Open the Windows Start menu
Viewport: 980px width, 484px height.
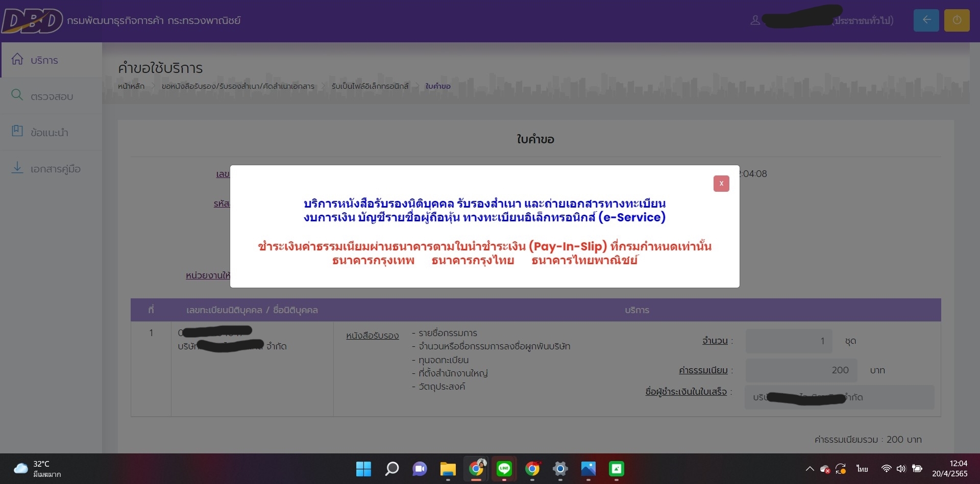(363, 469)
